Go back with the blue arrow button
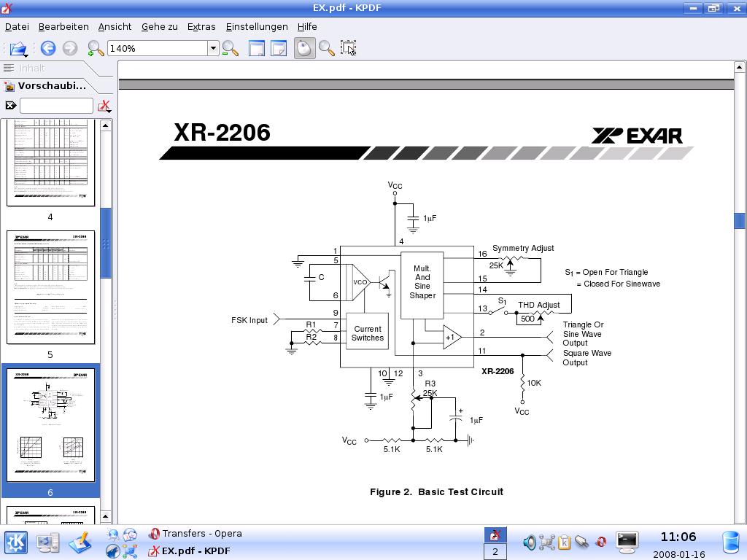 click(48, 48)
